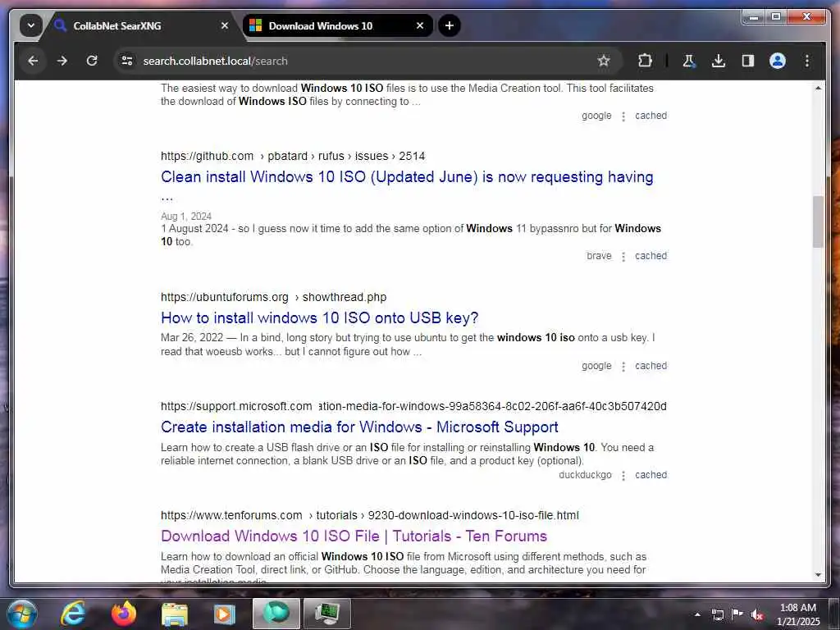Open Action Center flag icon
The image size is (840, 630).
737,614
